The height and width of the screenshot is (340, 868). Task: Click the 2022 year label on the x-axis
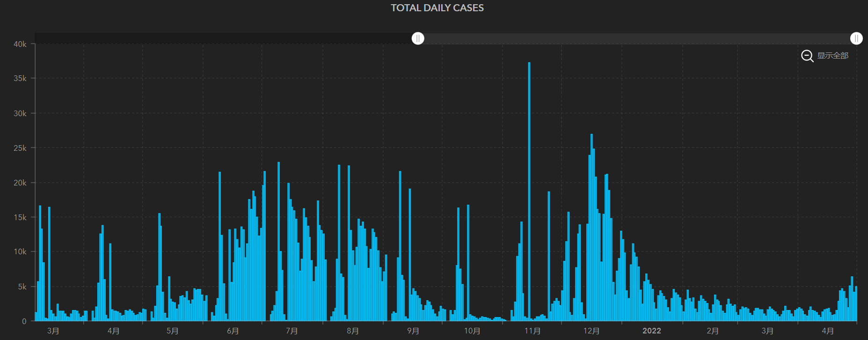click(652, 331)
